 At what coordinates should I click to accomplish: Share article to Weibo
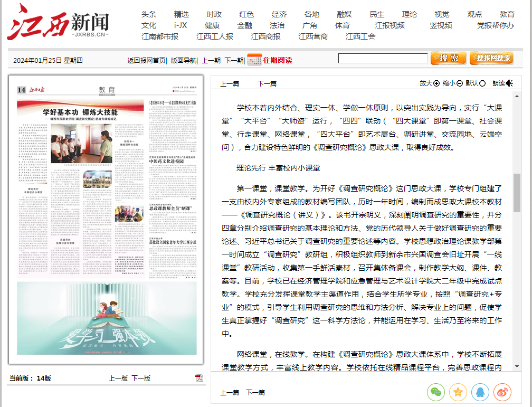[x=502, y=392]
